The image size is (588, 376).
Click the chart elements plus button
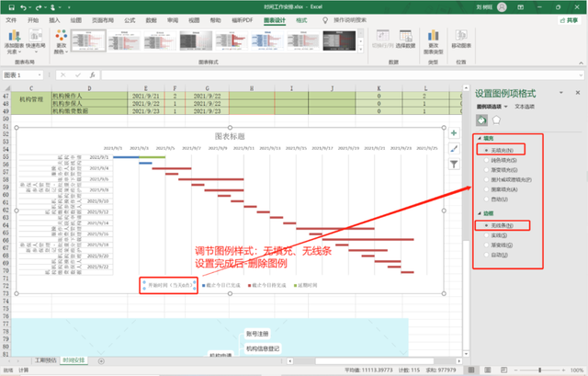pos(454,133)
